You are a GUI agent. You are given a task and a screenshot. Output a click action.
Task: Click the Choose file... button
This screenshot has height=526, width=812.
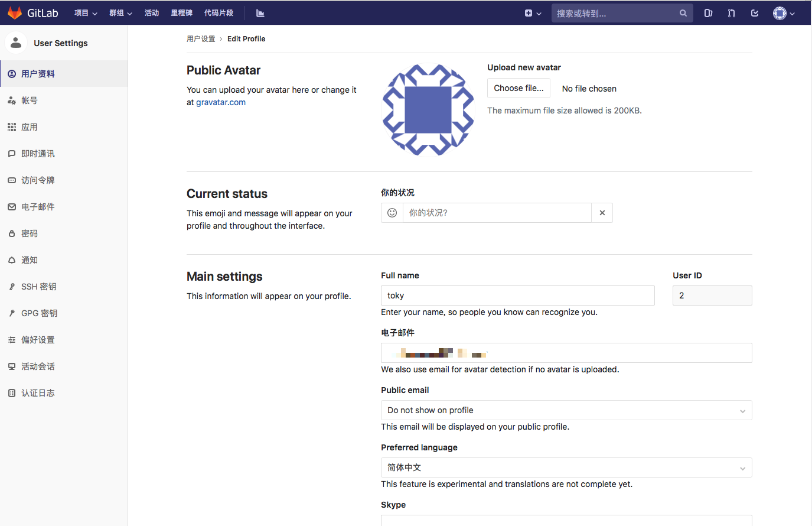point(518,88)
